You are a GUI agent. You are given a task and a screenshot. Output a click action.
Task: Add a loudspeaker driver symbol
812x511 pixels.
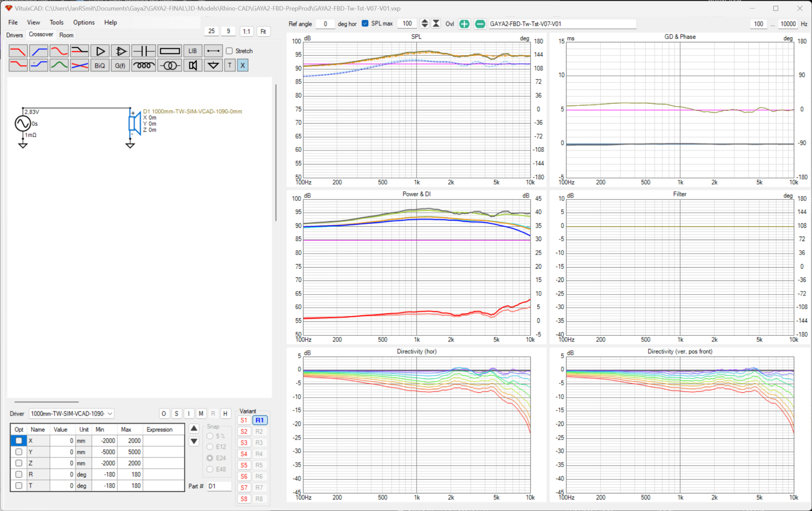coord(193,65)
